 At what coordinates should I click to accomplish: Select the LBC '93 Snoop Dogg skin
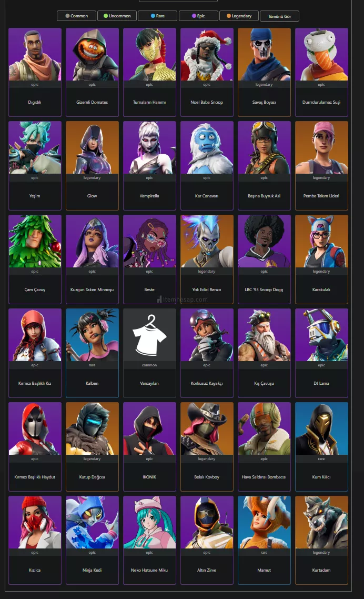tap(264, 259)
